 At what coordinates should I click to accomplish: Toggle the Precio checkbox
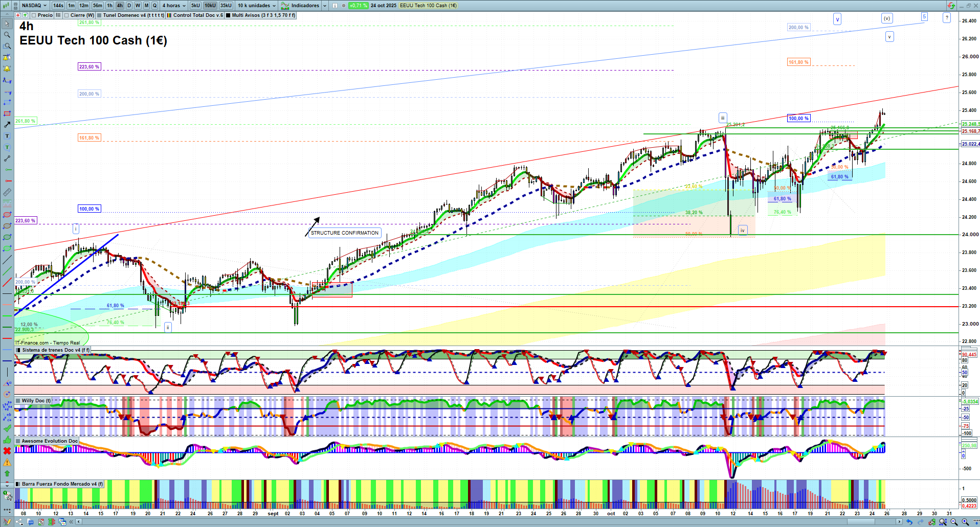pos(34,15)
